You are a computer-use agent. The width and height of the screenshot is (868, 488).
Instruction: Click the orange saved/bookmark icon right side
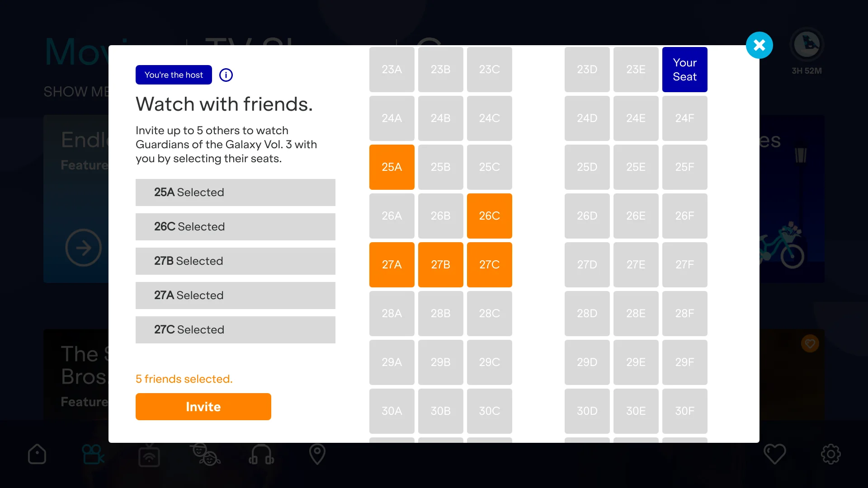pyautogui.click(x=810, y=343)
